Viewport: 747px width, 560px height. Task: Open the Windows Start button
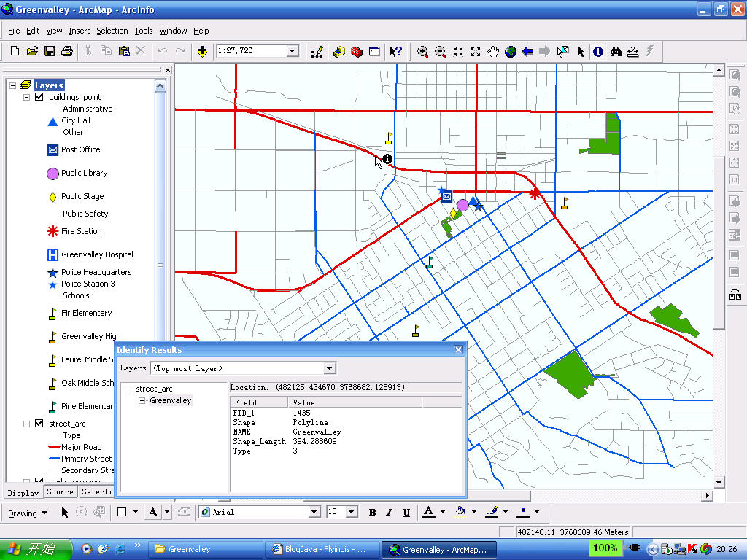coord(35,549)
